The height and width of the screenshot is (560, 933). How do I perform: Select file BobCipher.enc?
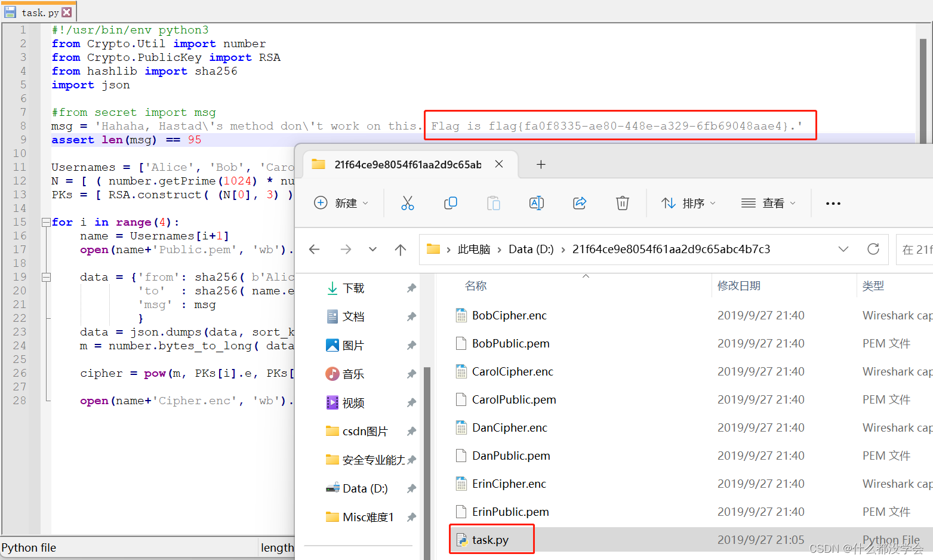pyautogui.click(x=509, y=315)
